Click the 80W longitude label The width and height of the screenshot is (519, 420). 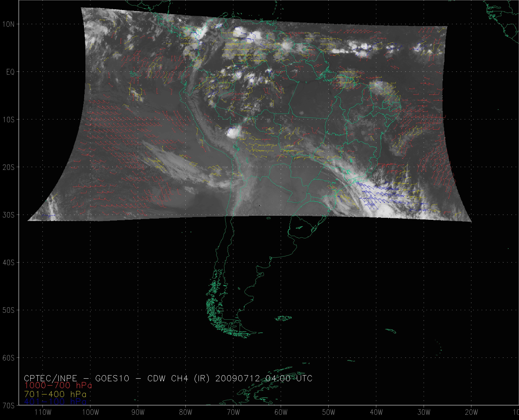click(x=186, y=412)
